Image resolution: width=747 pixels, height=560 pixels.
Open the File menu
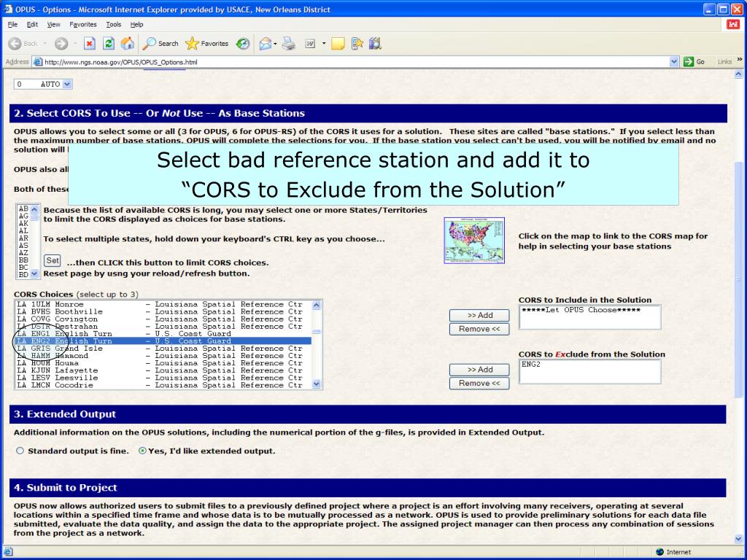click(x=12, y=24)
